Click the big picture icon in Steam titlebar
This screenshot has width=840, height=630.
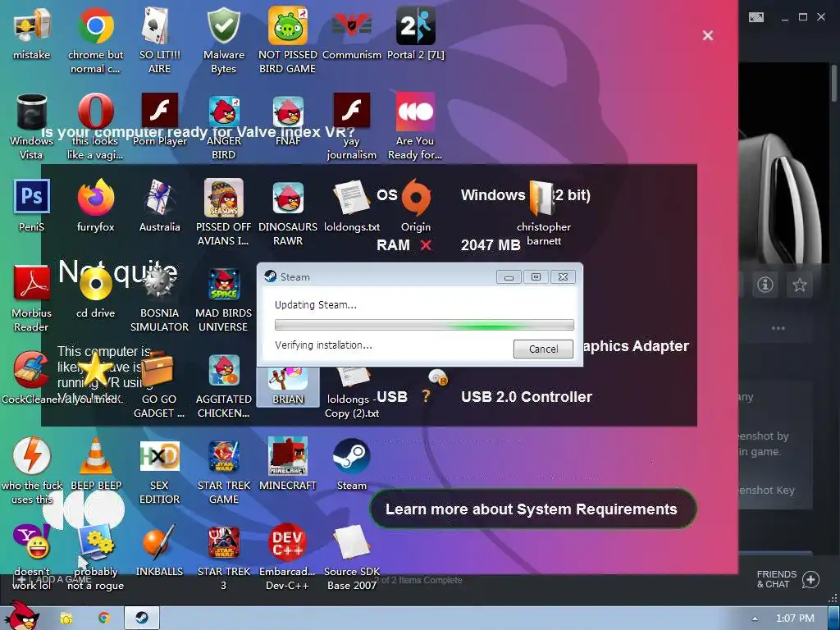756,17
